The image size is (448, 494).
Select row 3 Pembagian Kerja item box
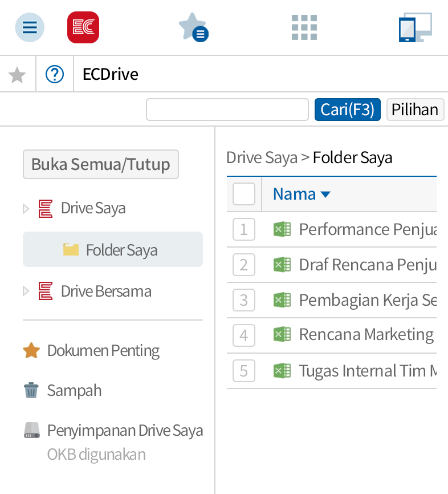[243, 300]
